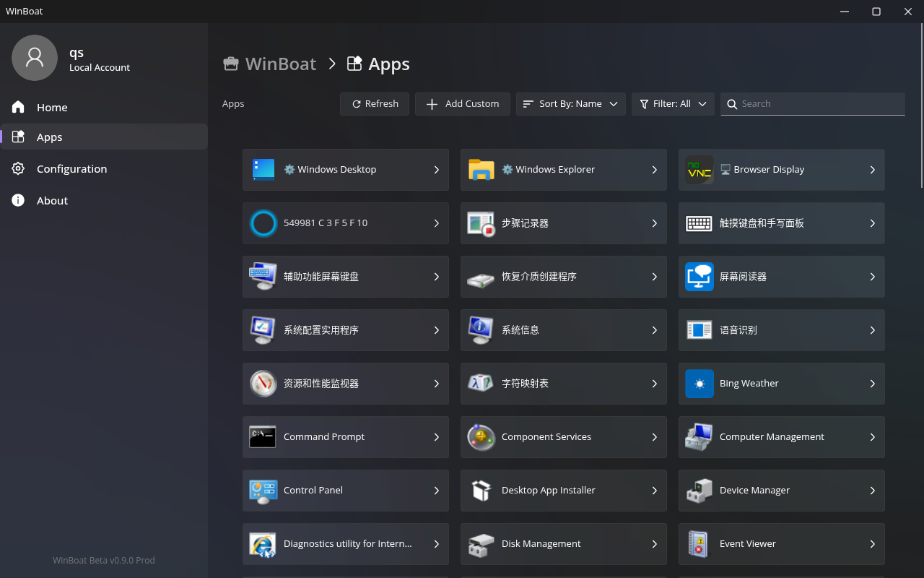
Task: Open the Command Prompt app icon
Action: point(263,437)
